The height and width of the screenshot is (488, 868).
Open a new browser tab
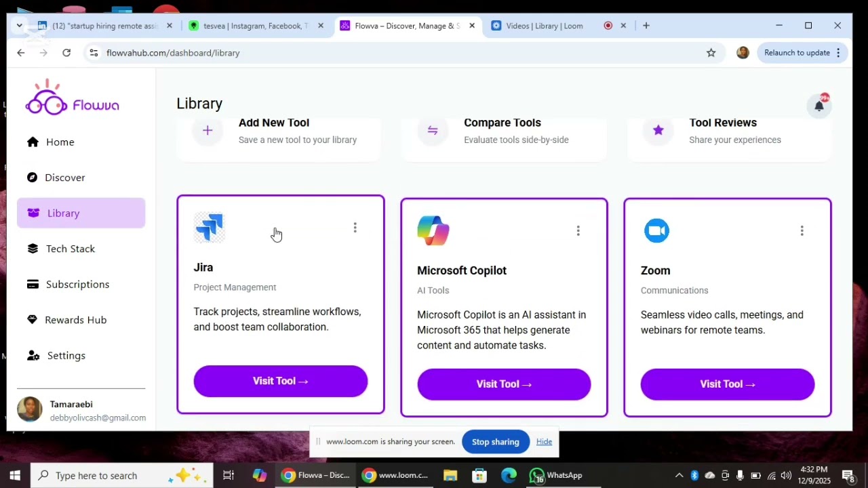coord(646,26)
